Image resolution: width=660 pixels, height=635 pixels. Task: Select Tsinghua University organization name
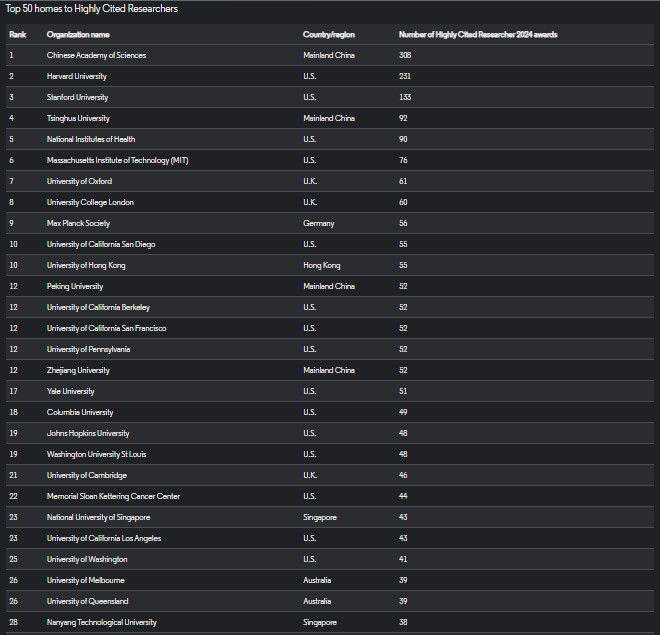(x=78, y=118)
